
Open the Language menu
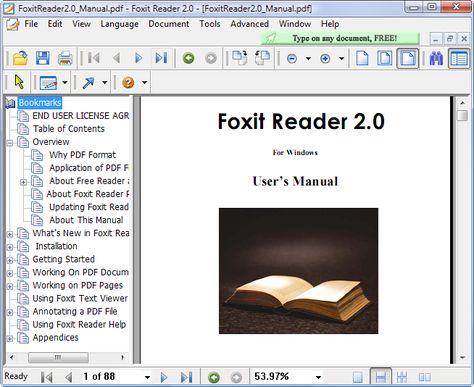pyautogui.click(x=119, y=24)
